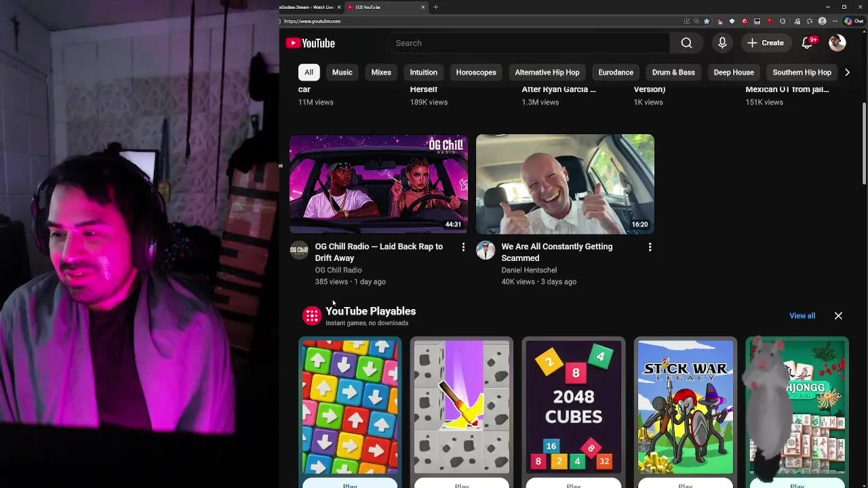Close the (12) YouTube browser tab
The height and width of the screenshot is (488, 868).
coord(423,7)
